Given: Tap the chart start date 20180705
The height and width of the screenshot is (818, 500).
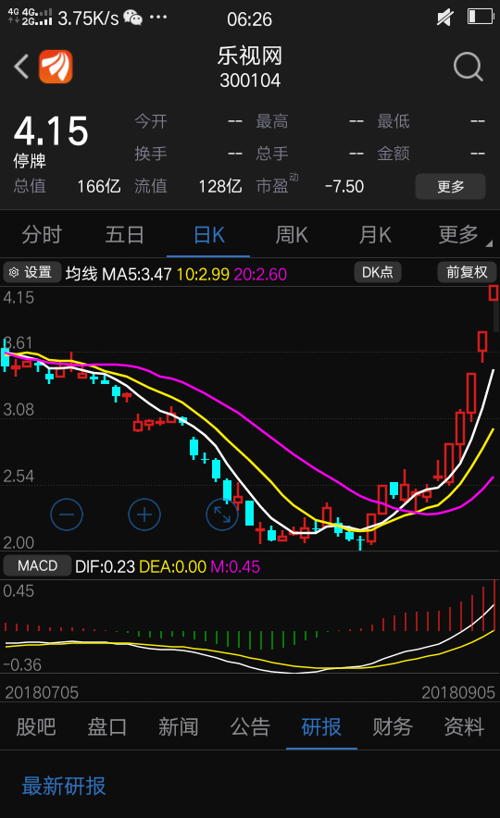Looking at the screenshot, I should click(42, 692).
